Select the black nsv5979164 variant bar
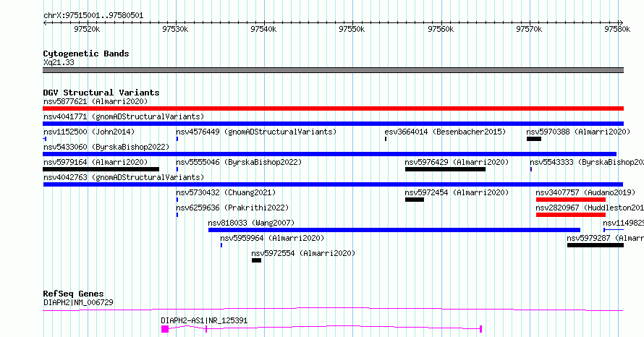The image size is (644, 337). [101, 169]
